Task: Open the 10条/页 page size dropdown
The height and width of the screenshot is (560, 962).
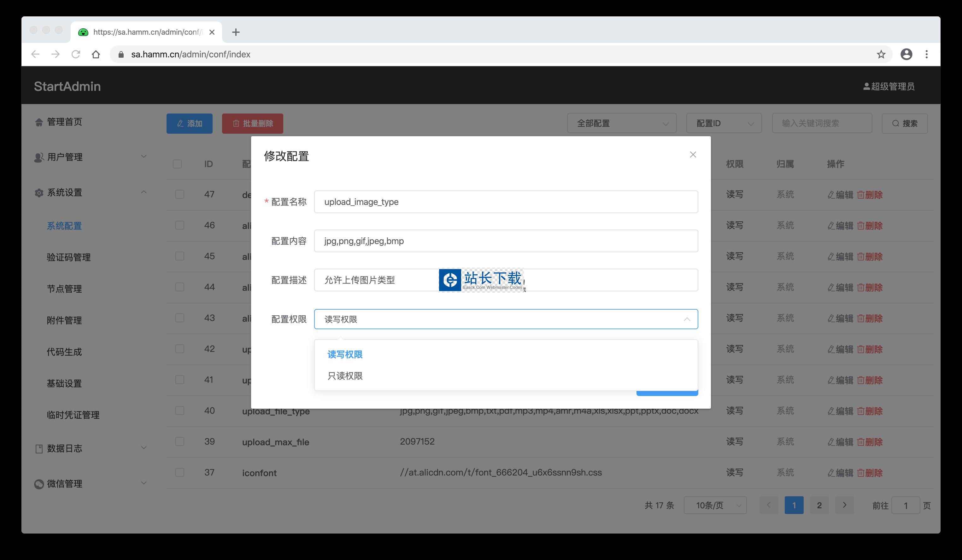Action: point(715,505)
